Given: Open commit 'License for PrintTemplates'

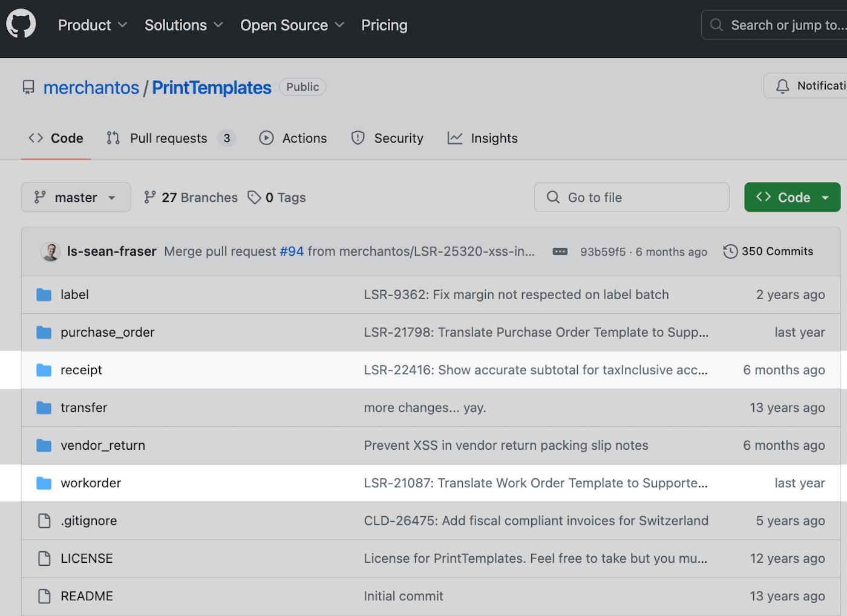Looking at the screenshot, I should click(x=535, y=559).
